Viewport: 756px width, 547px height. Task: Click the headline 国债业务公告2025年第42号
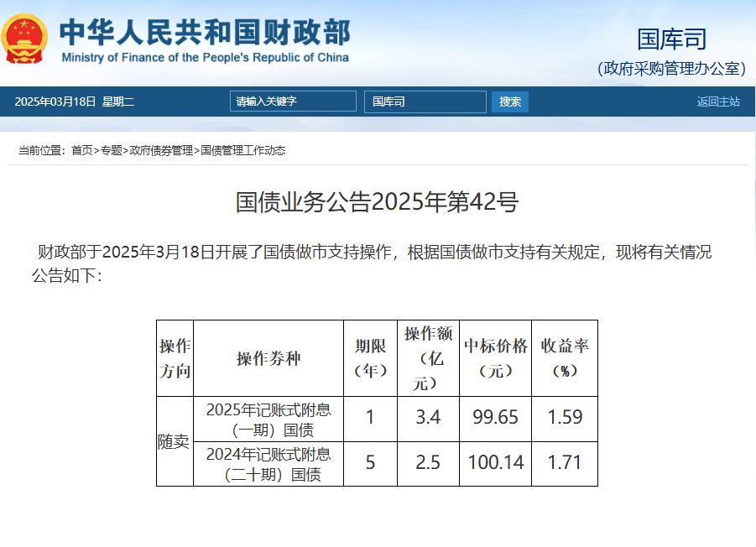377,202
